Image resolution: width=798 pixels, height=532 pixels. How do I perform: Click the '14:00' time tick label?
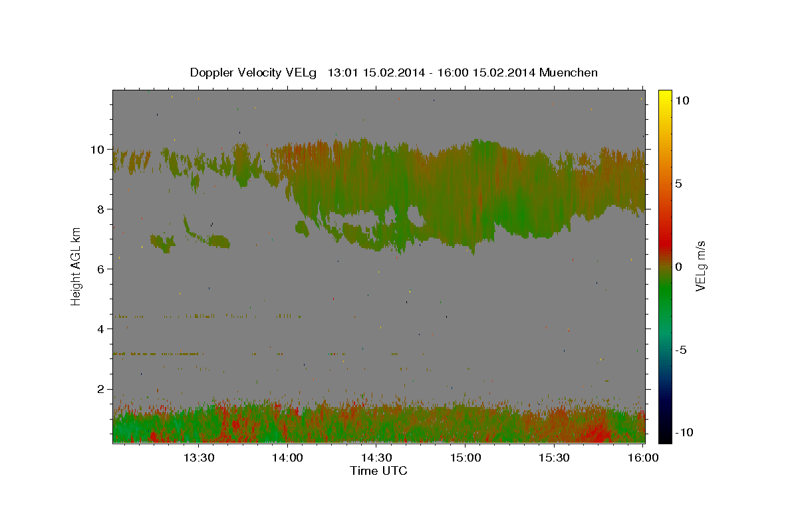pyautogui.click(x=287, y=458)
